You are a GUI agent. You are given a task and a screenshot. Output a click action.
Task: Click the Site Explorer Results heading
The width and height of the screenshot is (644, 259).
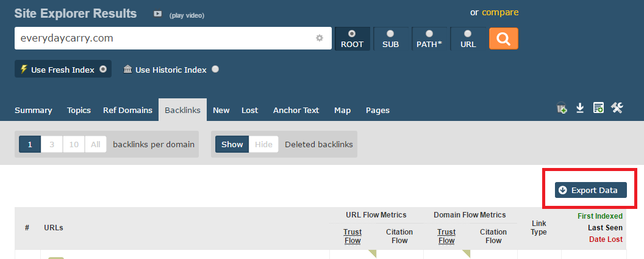point(76,13)
